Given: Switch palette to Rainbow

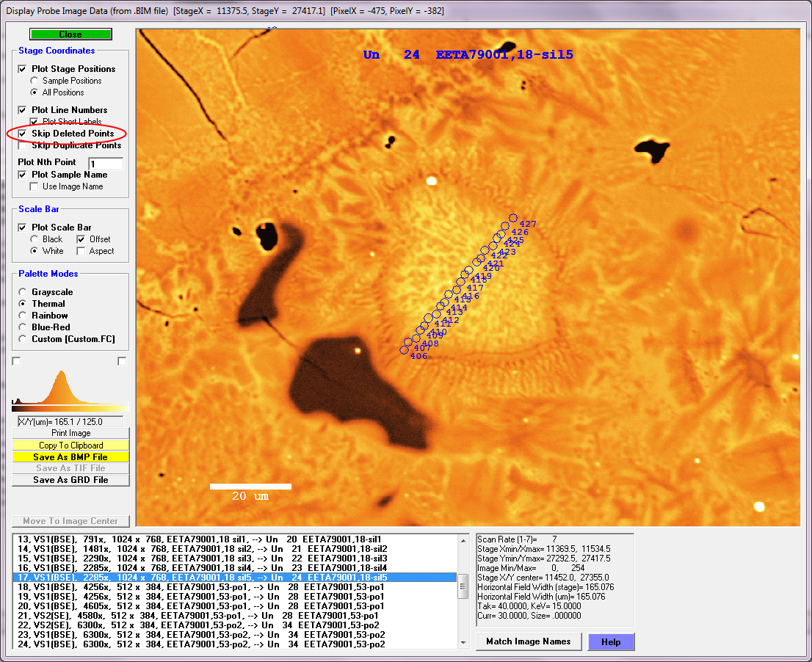Looking at the screenshot, I should (x=23, y=316).
